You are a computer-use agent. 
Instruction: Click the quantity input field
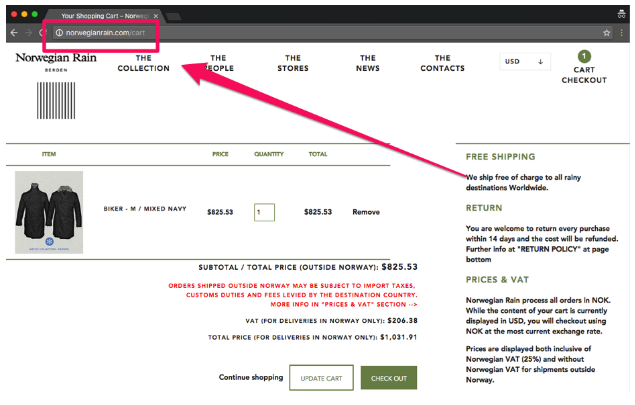pos(264,212)
